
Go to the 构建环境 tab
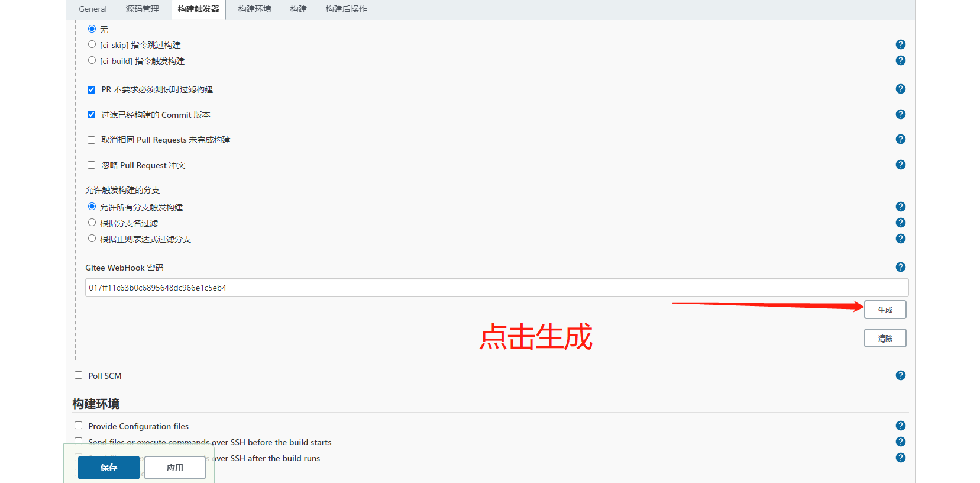[x=255, y=9]
